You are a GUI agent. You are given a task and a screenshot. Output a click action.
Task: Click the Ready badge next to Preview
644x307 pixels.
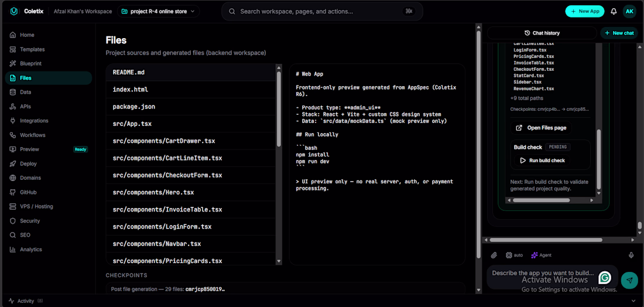[81, 149]
